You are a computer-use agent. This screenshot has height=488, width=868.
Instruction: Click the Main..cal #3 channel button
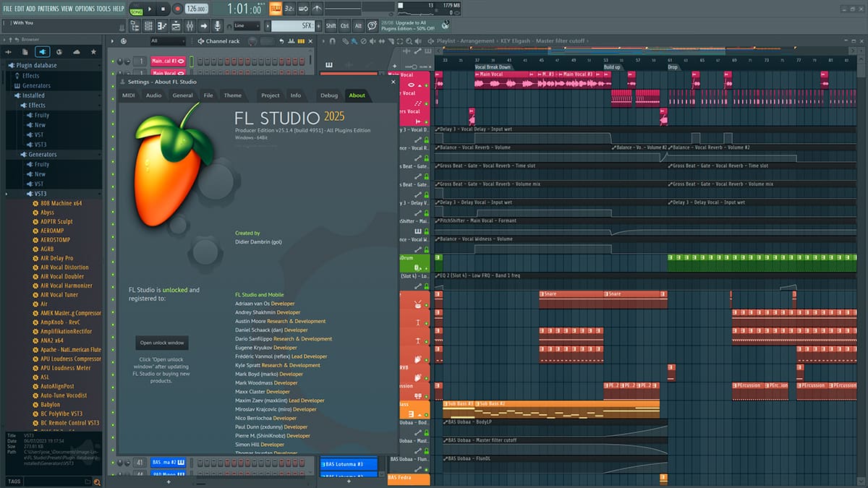pyautogui.click(x=168, y=61)
